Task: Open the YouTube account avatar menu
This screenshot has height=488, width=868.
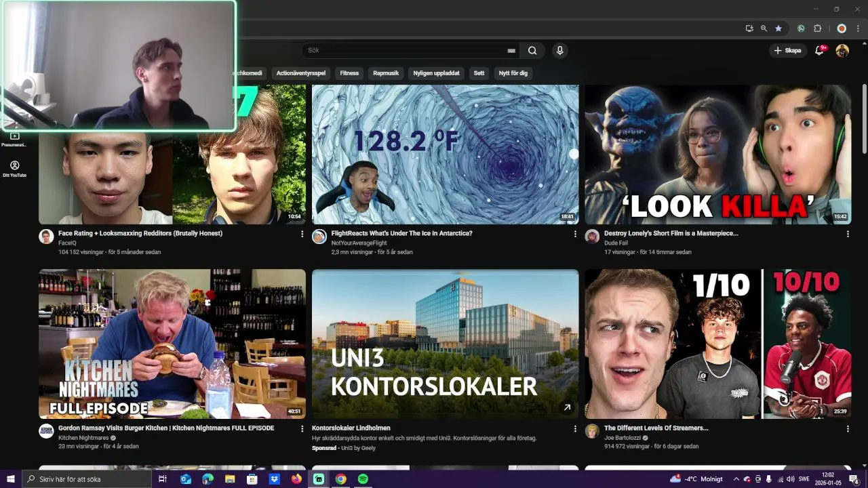Action: pyautogui.click(x=842, y=50)
